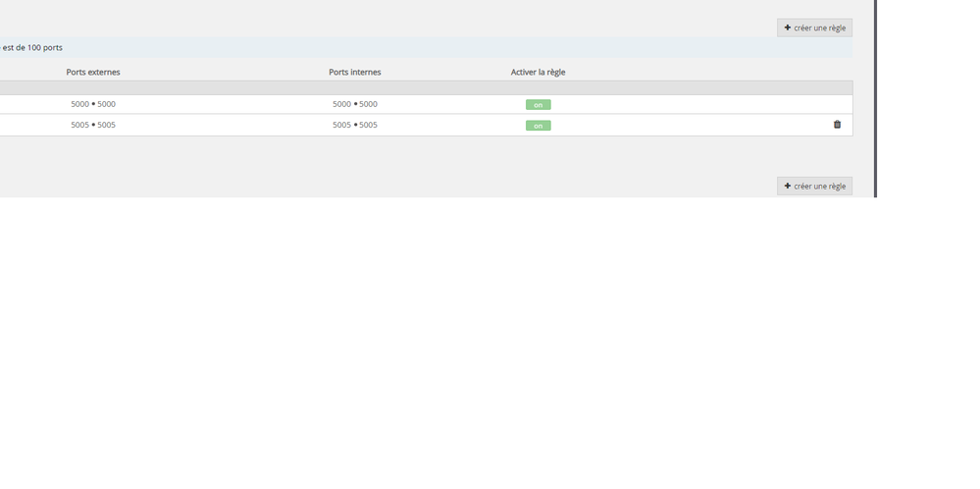Click the bottom "créer une règle" button
Image resolution: width=980 pixels, height=489 pixels.
click(x=814, y=186)
